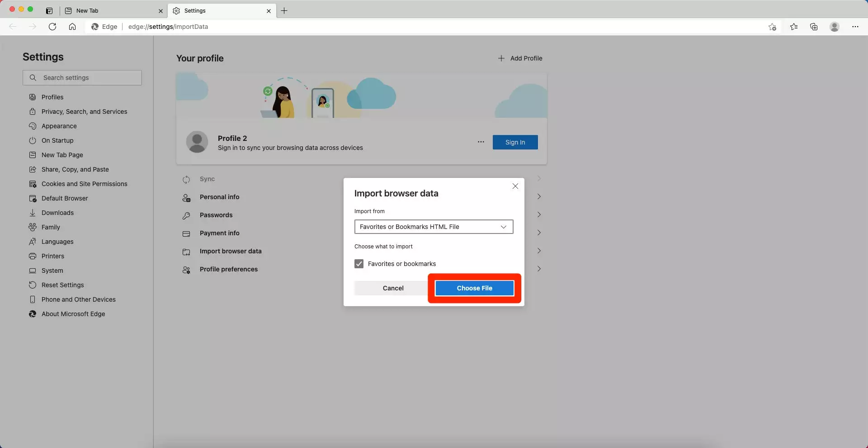Expand Payment info row chevron
Viewport: 868px width, 448px height.
point(539,233)
